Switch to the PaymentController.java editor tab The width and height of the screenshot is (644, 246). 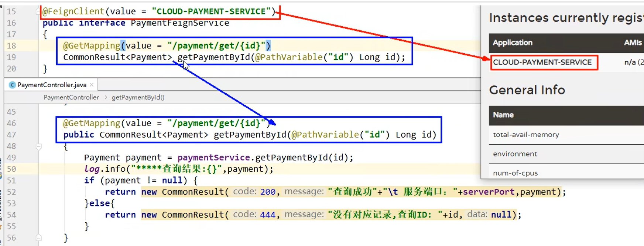(52, 85)
